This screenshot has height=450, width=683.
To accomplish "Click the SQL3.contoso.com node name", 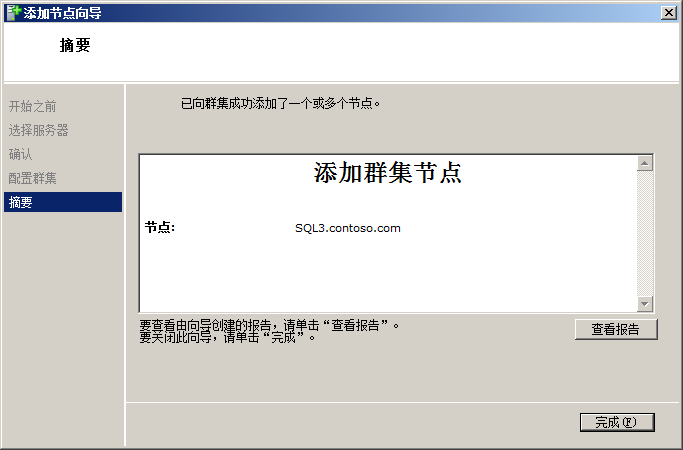I will pos(347,228).
